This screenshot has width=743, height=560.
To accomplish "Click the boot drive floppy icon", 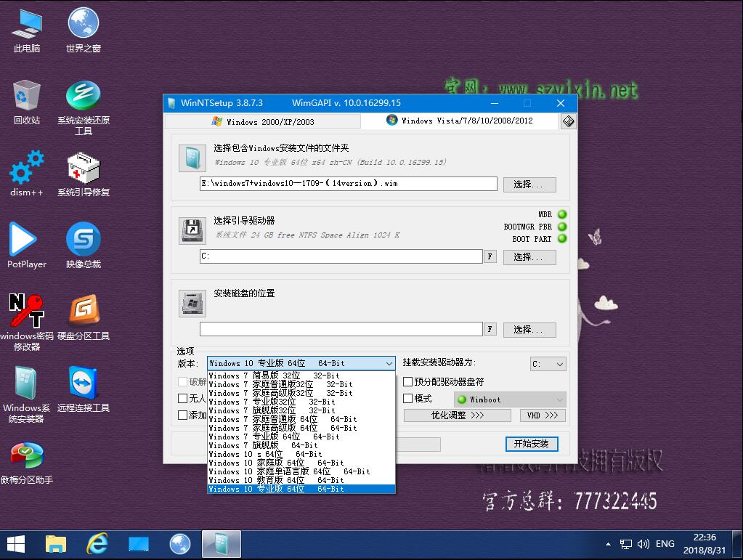I will [x=192, y=231].
